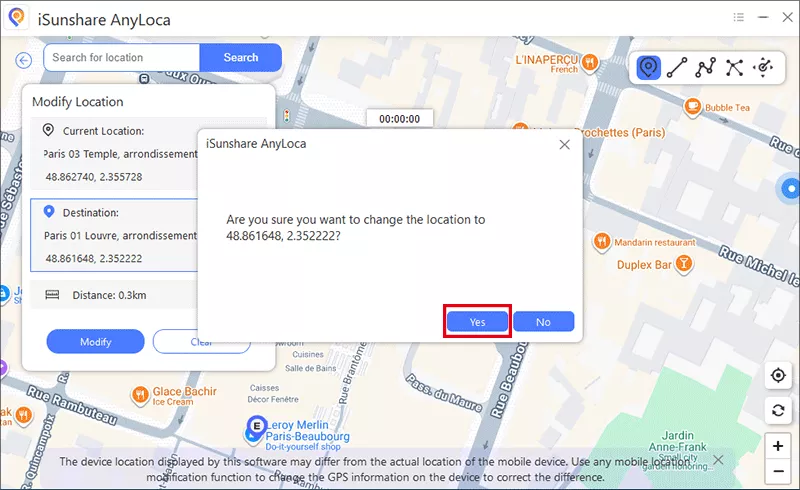Open the menu list icon in the title bar
This screenshot has height=490, width=800.
738,17
